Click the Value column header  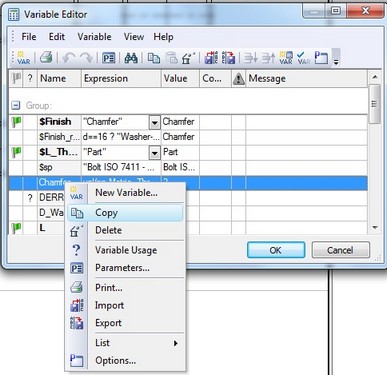tap(180, 79)
